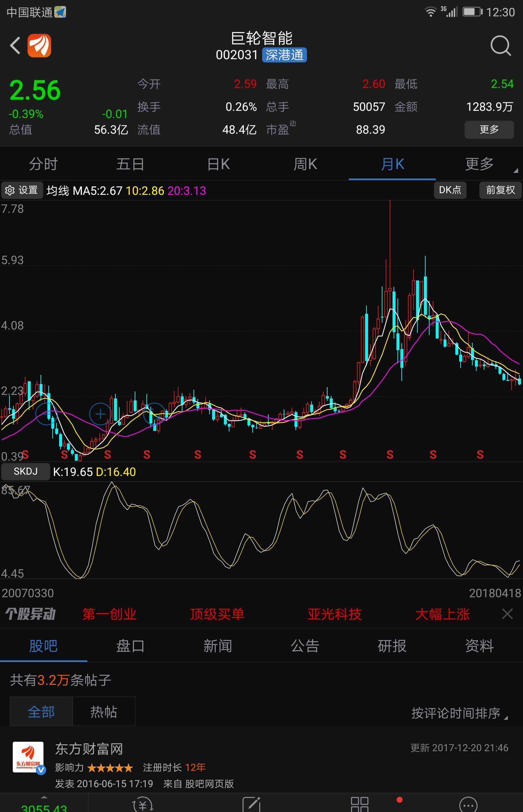The image size is (523, 812).
Task: Open chart settings gear button
Action: pos(22,190)
